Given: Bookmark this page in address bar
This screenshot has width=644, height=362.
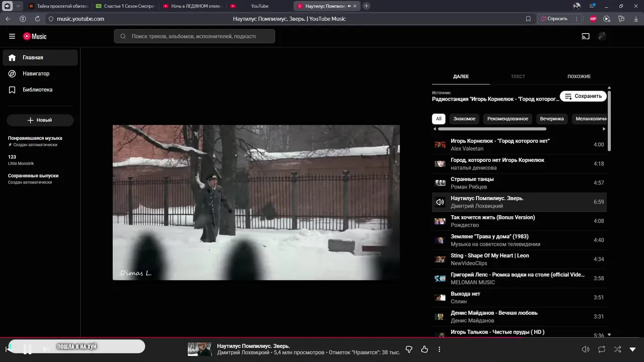Looking at the screenshot, I should pyautogui.click(x=528, y=19).
